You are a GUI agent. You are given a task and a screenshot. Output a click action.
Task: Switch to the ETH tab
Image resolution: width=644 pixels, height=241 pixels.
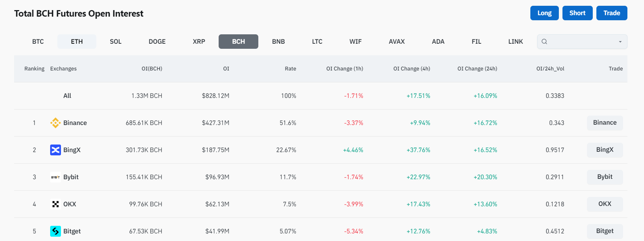(77, 42)
